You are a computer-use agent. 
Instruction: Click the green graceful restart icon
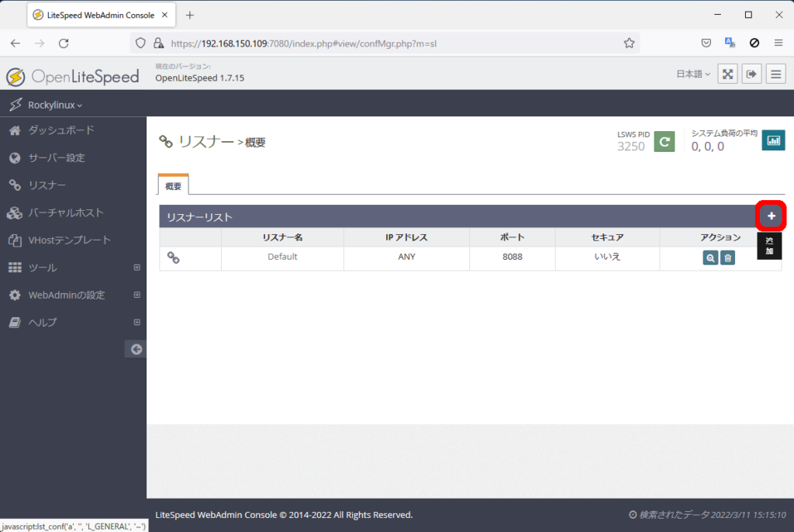[664, 141]
